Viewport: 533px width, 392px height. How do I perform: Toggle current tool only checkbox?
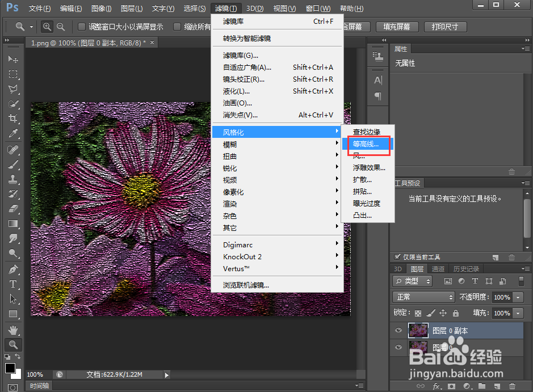397,257
